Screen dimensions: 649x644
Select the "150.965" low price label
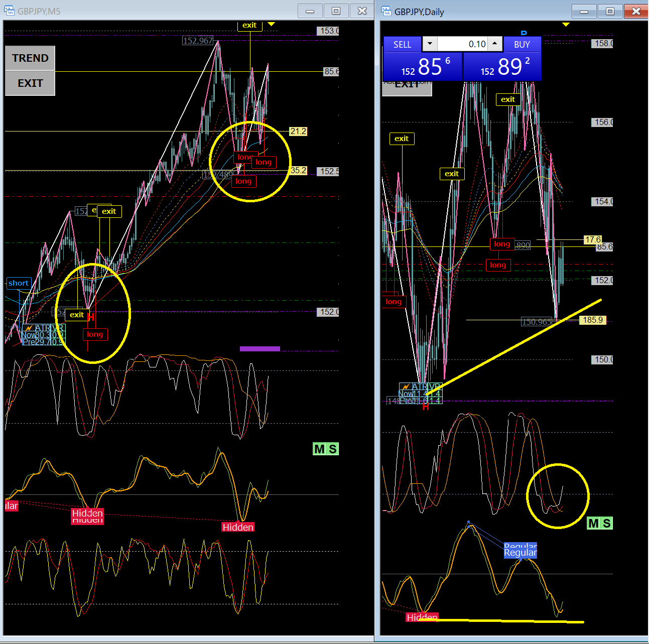537,322
